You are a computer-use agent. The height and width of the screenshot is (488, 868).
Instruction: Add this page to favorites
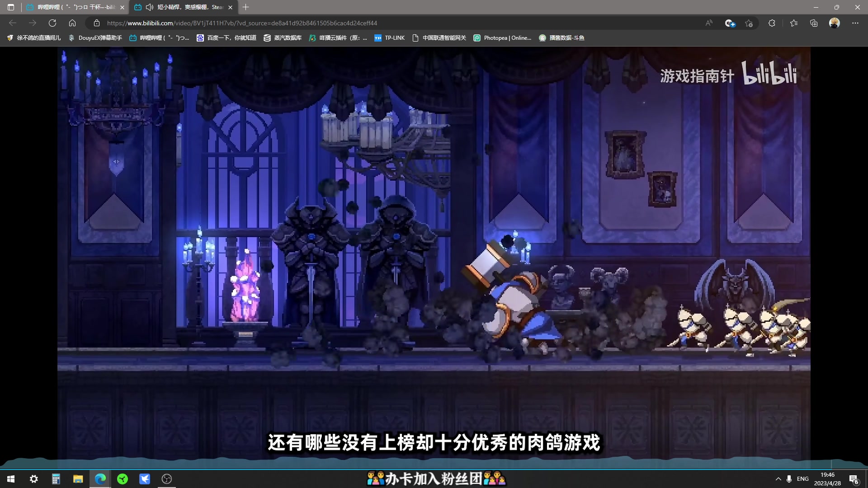pyautogui.click(x=749, y=23)
